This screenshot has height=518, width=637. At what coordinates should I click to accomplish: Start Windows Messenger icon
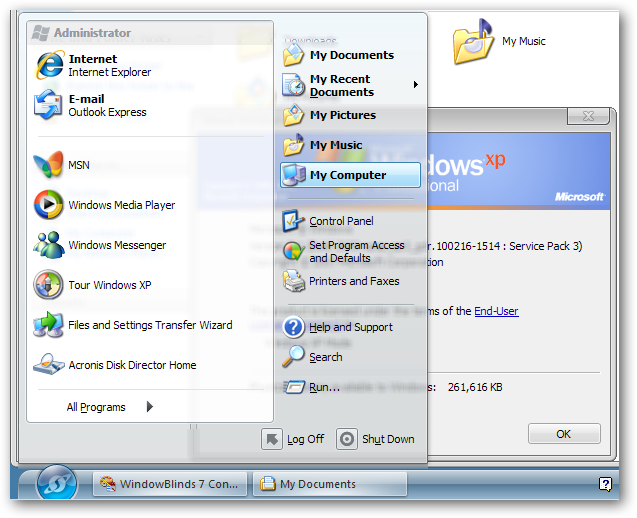point(50,245)
